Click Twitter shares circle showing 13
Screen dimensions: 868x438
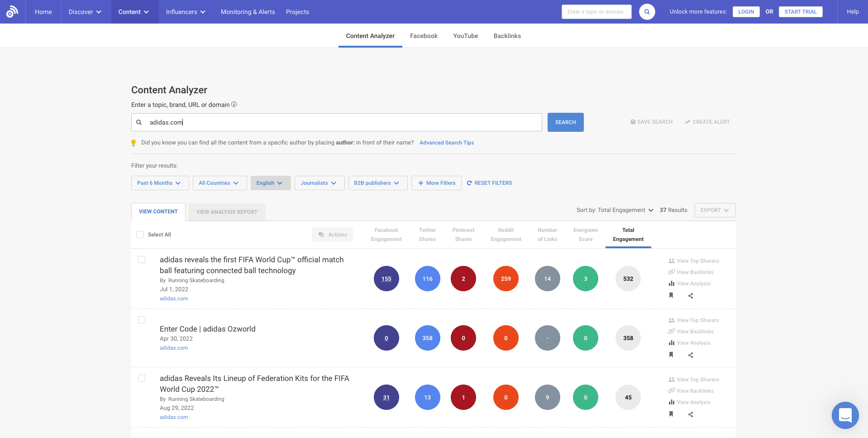(428, 397)
